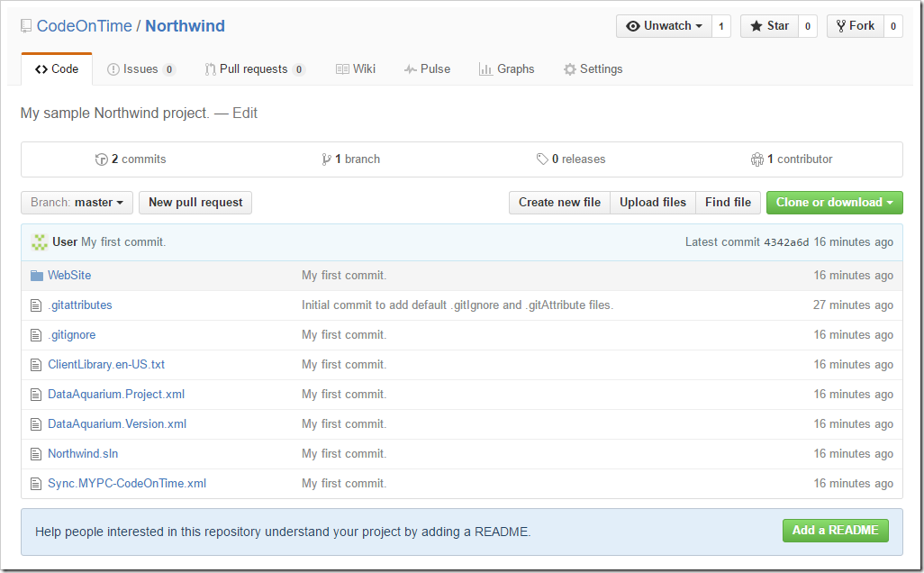Click the User avatar icon in the latest commit row

pos(40,241)
